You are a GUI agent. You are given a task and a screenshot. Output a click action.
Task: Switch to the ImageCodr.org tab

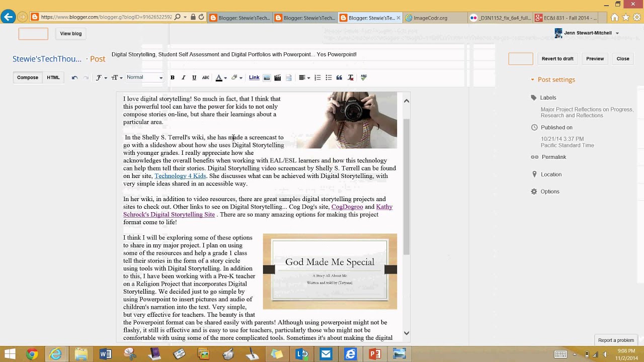[x=435, y=18]
